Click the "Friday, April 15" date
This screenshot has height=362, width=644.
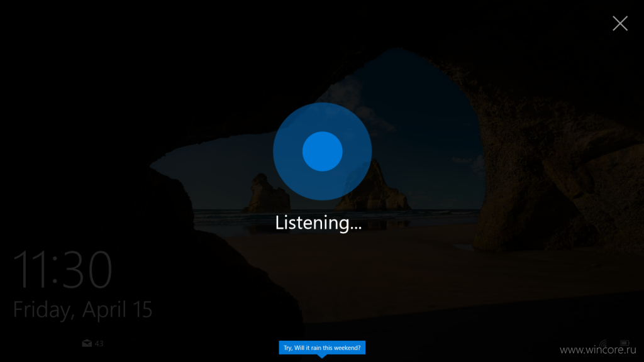click(82, 309)
